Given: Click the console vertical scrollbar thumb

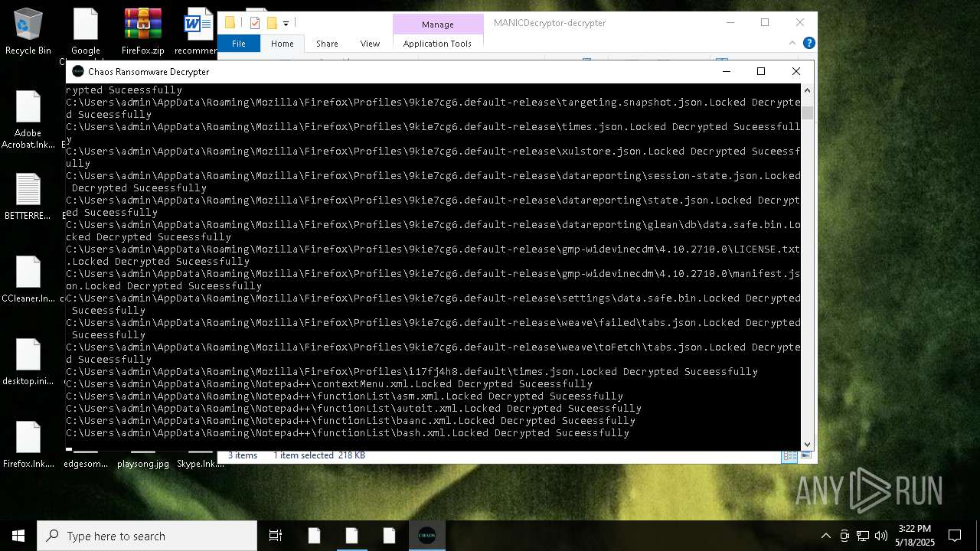Looking at the screenshot, I should 807,113.
